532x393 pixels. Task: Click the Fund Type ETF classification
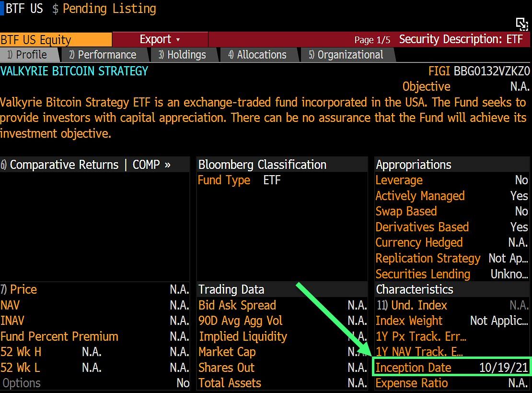(x=239, y=180)
